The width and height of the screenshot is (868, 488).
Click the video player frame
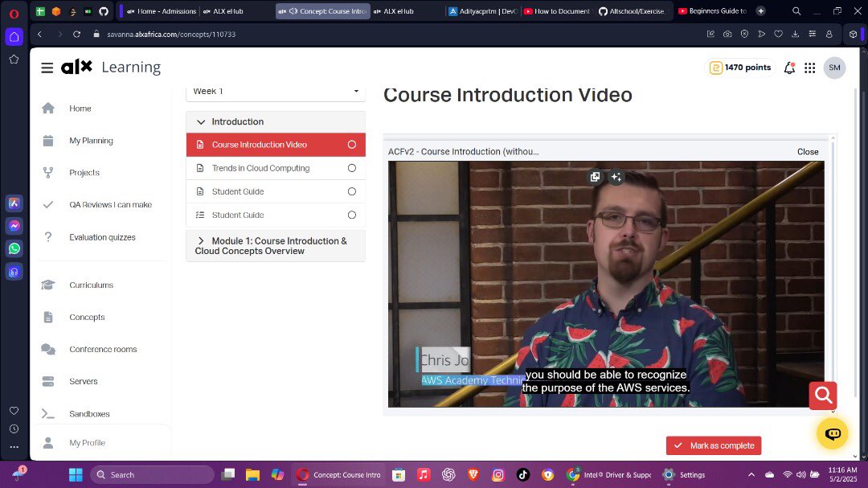click(606, 284)
